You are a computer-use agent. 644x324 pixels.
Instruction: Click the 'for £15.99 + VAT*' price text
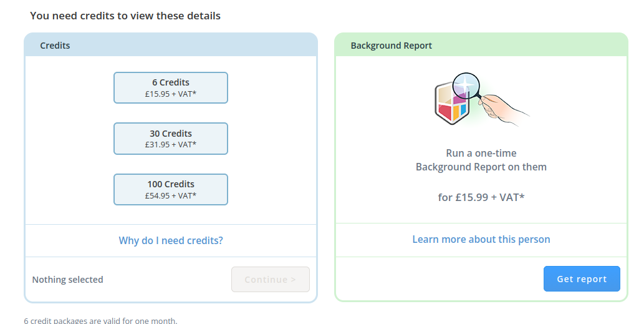click(481, 197)
